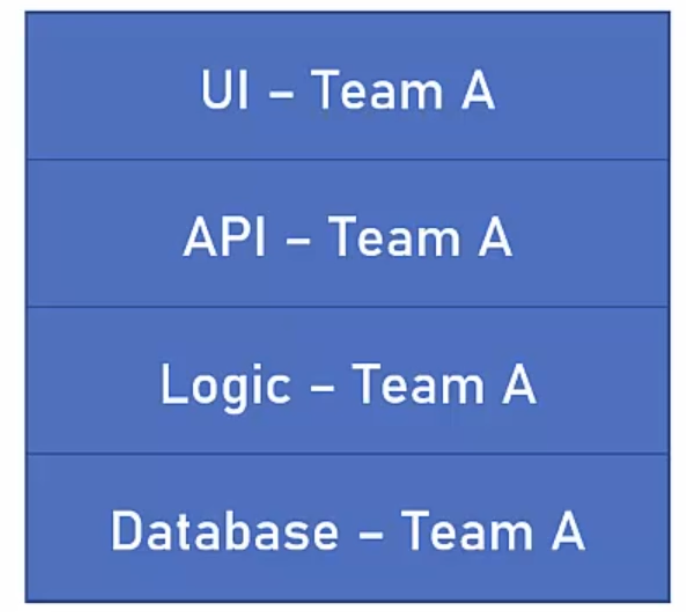Select the dash after the UI label
Image resolution: width=686 pixels, height=612 pixels.
point(280,93)
